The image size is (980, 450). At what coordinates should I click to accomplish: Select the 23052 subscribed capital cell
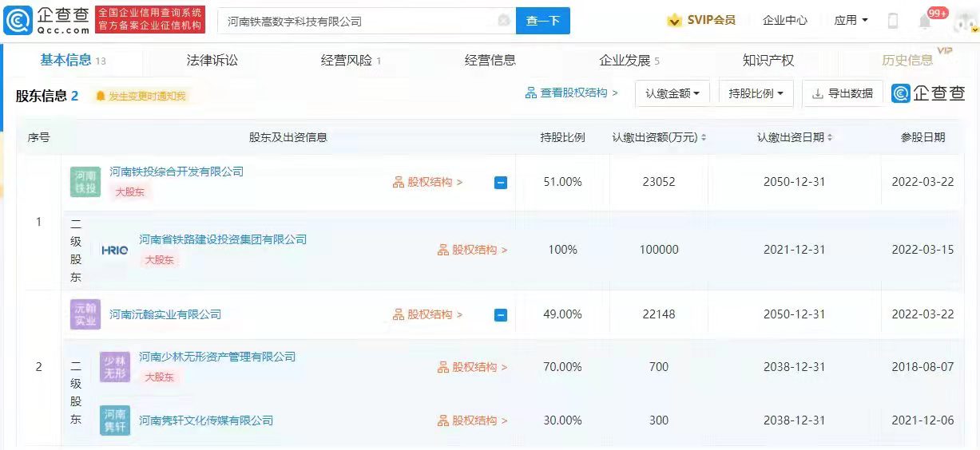pyautogui.click(x=659, y=182)
